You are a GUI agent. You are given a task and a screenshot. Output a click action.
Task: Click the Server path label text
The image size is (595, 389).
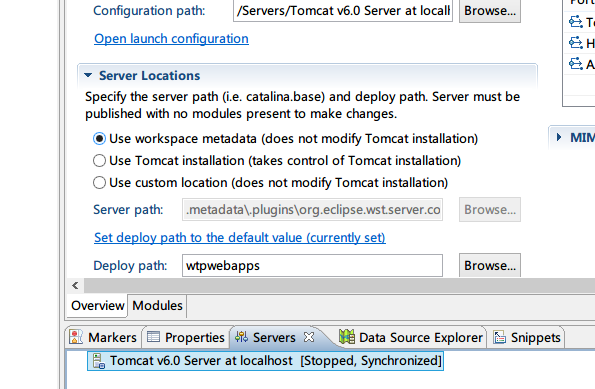click(128, 210)
